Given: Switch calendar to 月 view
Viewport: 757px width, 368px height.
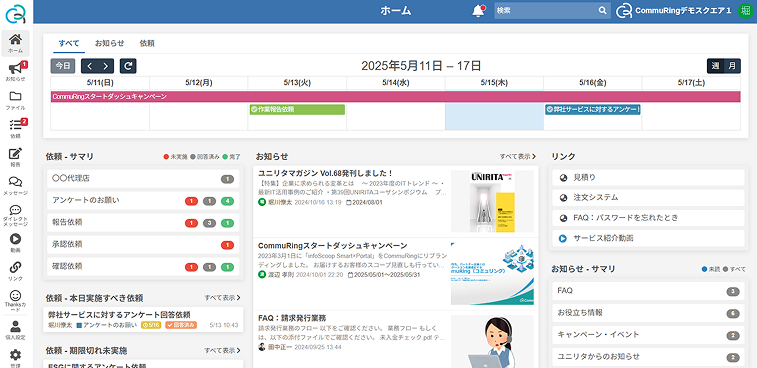Looking at the screenshot, I should pyautogui.click(x=732, y=66).
